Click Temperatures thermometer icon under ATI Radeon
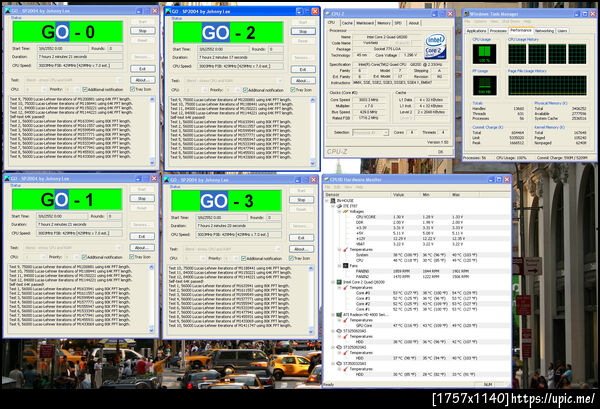The width and height of the screenshot is (600, 409). pyautogui.click(x=345, y=320)
